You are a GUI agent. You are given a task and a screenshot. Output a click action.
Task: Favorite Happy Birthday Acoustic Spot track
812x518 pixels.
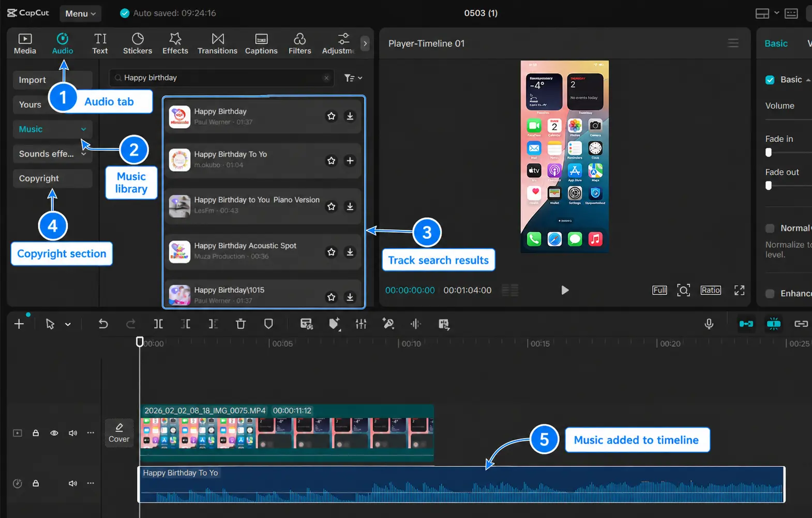tap(332, 252)
